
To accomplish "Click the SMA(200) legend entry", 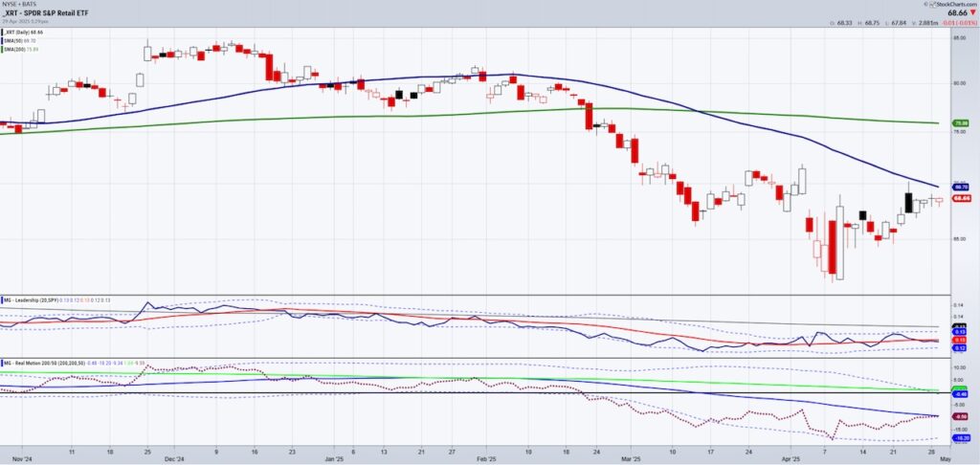I will [21, 50].
